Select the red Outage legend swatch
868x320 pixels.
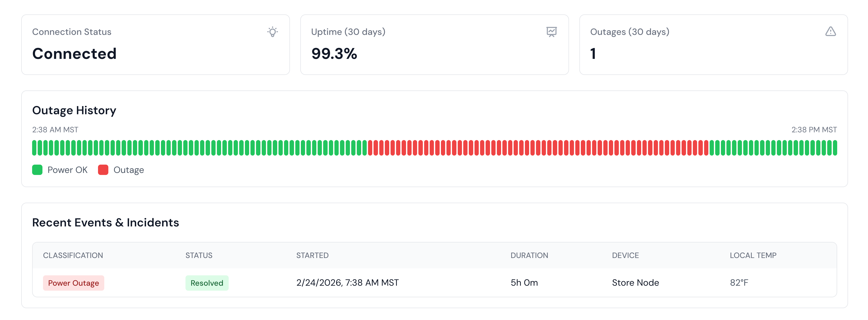[x=103, y=170]
